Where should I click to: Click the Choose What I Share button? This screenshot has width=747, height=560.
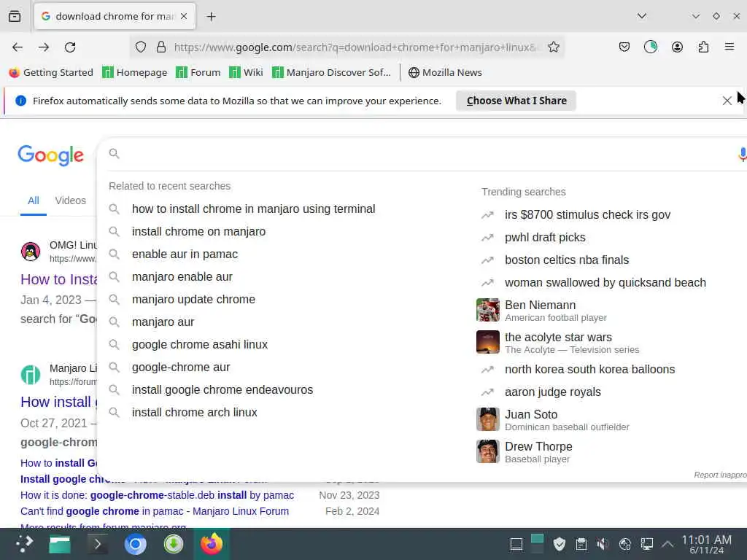coord(516,101)
